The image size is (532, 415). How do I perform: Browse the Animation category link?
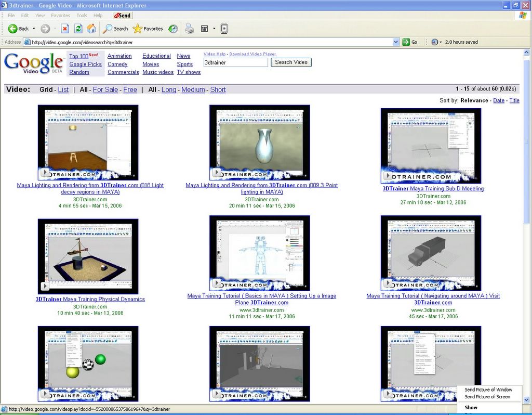(x=119, y=56)
